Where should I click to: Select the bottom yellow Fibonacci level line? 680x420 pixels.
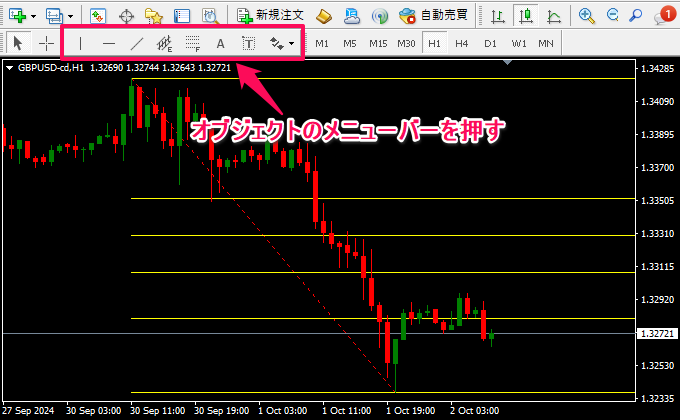point(383,393)
